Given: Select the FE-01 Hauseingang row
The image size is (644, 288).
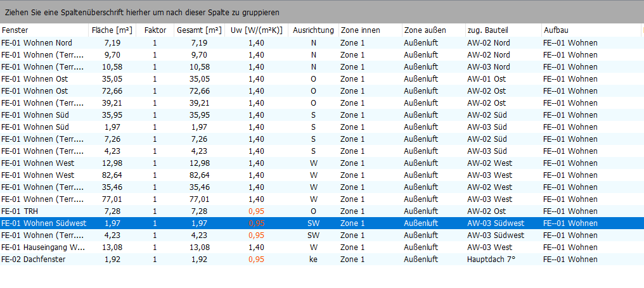Looking at the screenshot, I should 43,247.
